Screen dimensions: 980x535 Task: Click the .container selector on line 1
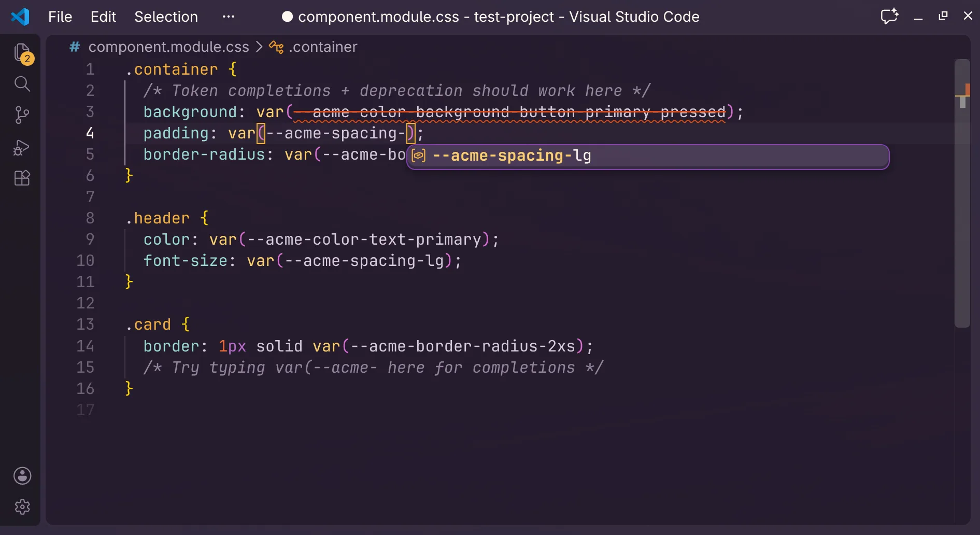pyautogui.click(x=171, y=69)
